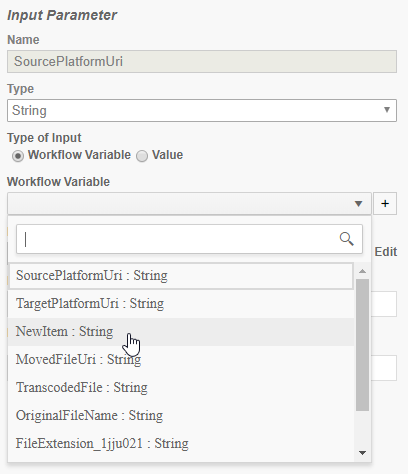Choose OriginalFileName : String option
The height and width of the screenshot is (474, 408).
181,416
